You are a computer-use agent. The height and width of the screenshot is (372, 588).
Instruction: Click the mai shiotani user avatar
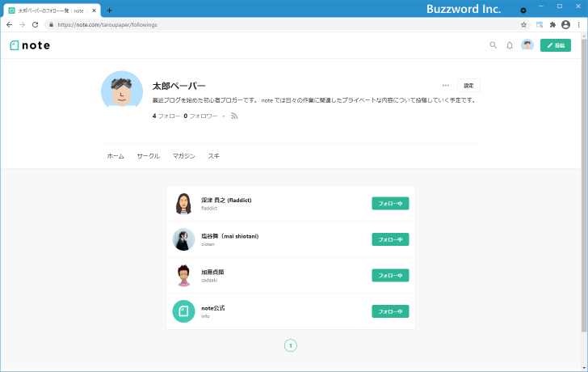click(183, 239)
